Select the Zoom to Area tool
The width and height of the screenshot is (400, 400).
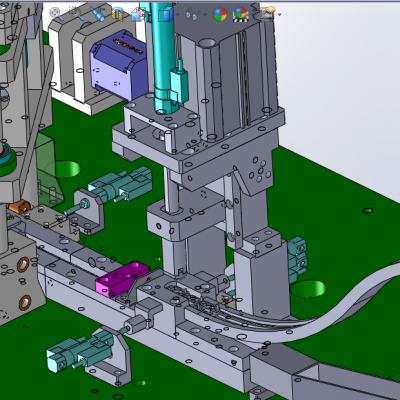(75, 14)
